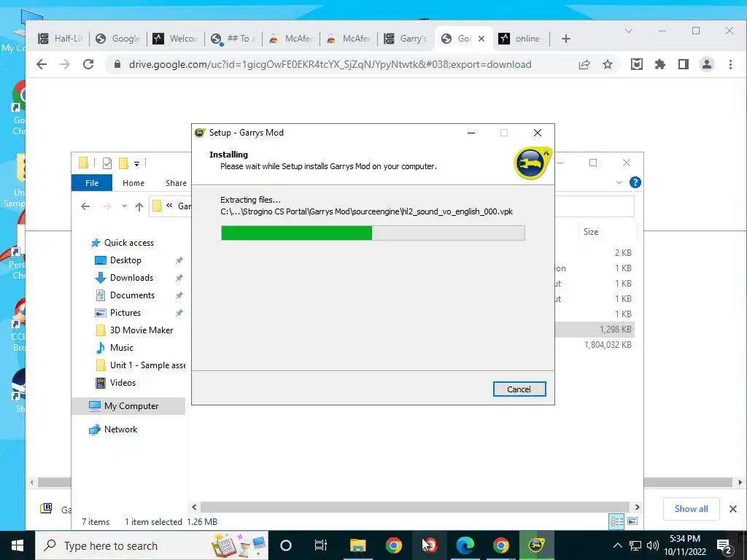747x560 pixels.
Task: Open Chrome tab search chevron
Action: [629, 31]
